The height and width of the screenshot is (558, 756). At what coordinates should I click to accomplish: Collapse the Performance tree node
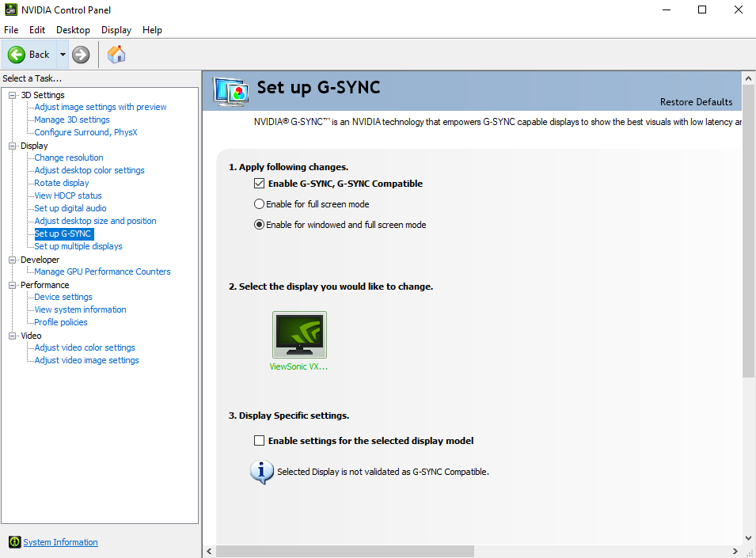click(13, 285)
